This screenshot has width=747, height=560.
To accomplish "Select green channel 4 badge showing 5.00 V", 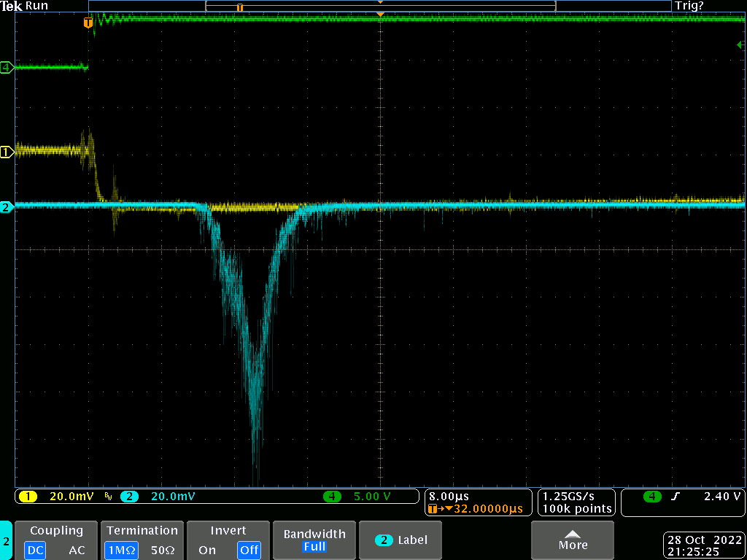I will point(332,497).
